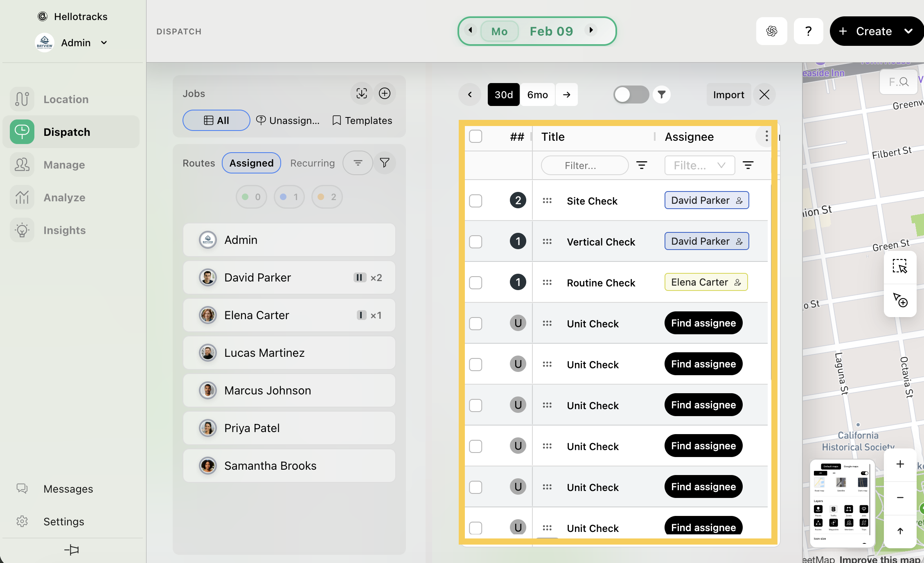Screen dimensions: 924x563
Task: Click Find assignee on first Unit Check
Action: (703, 323)
